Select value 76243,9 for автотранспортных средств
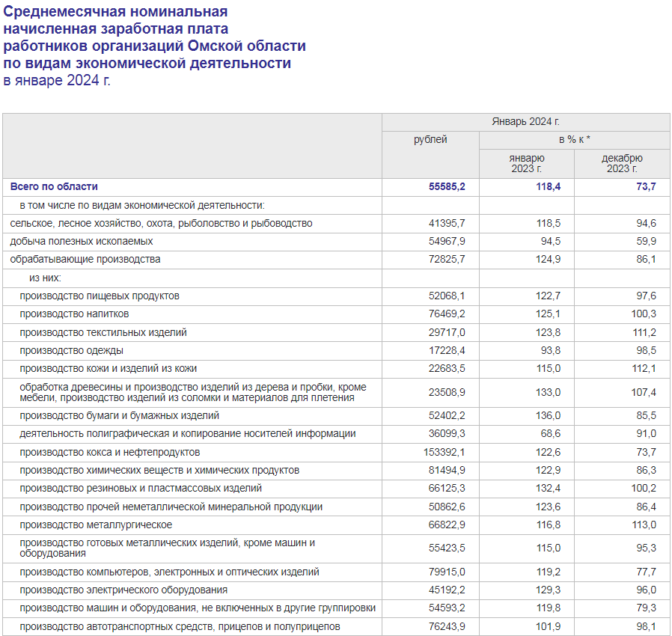Viewport: 672px width, 636px height. pyautogui.click(x=447, y=627)
